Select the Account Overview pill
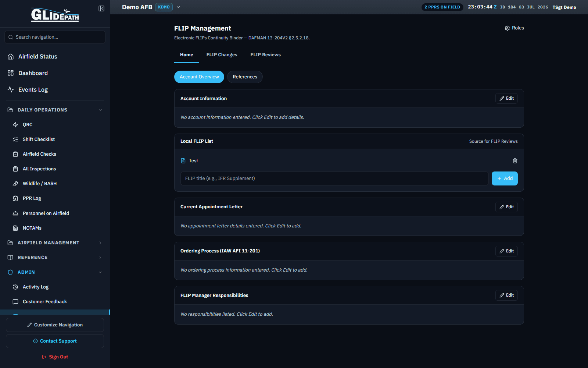588x368 pixels. click(x=199, y=77)
